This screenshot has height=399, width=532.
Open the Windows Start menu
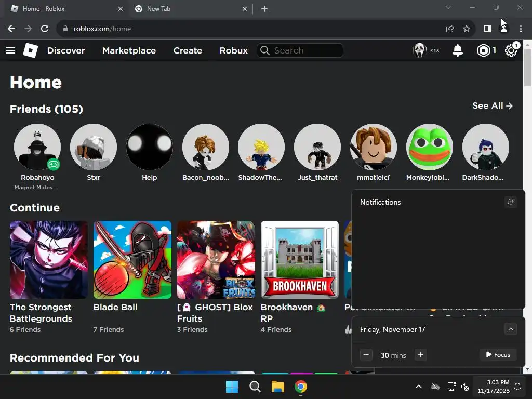click(232, 387)
